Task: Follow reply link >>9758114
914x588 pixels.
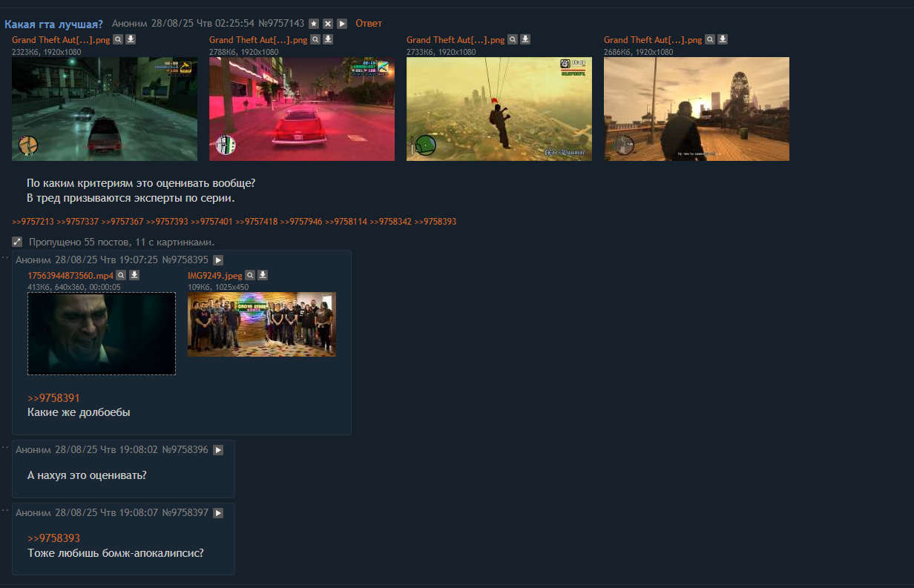Action: (x=346, y=222)
